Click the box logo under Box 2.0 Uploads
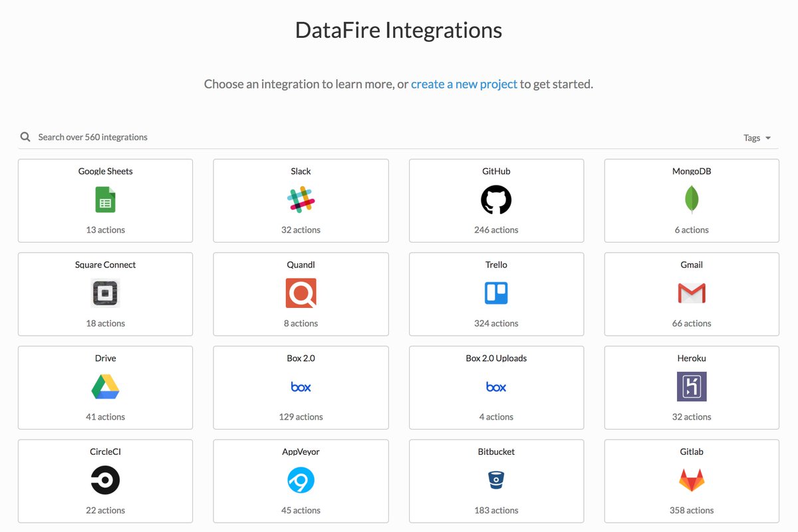The width and height of the screenshot is (798, 532). (496, 387)
